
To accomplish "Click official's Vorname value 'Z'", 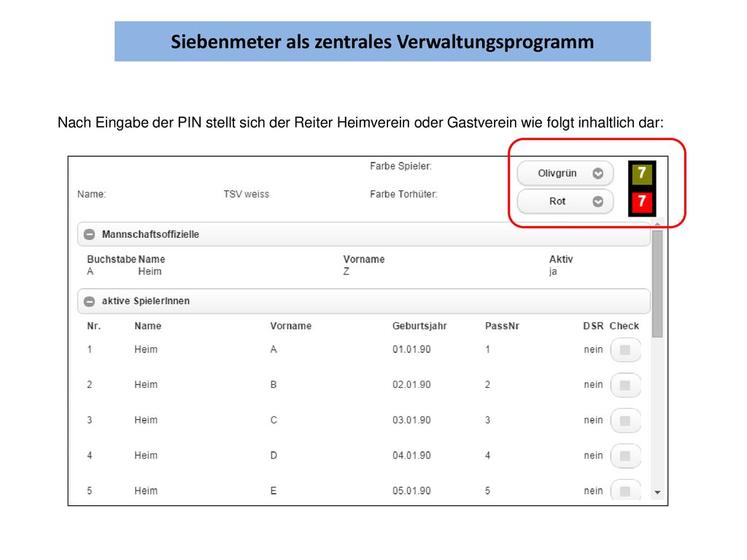I will coord(347,272).
